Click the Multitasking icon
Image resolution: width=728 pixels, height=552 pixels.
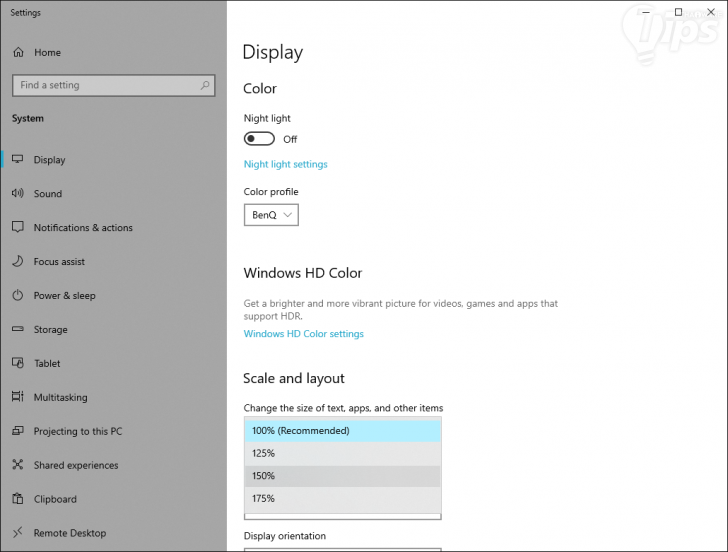click(x=18, y=398)
